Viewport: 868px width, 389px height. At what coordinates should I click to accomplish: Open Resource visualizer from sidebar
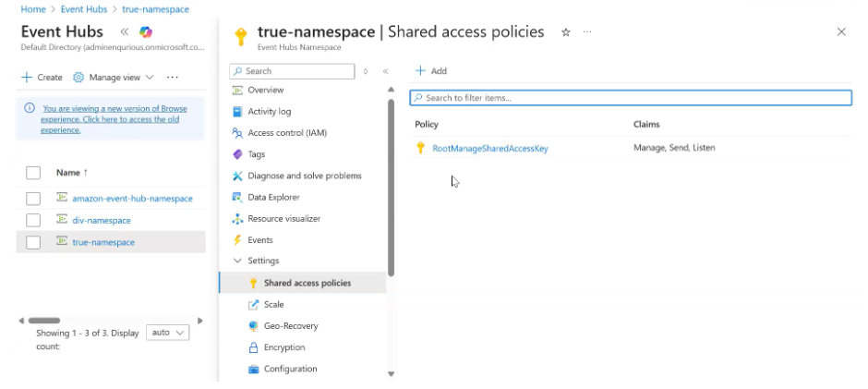[x=283, y=219]
